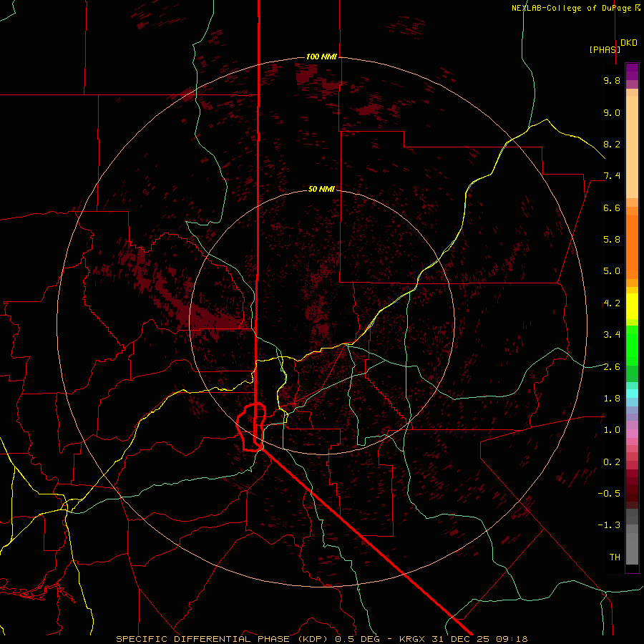
Task: Click the 4.2 scale value
Action: (612, 303)
